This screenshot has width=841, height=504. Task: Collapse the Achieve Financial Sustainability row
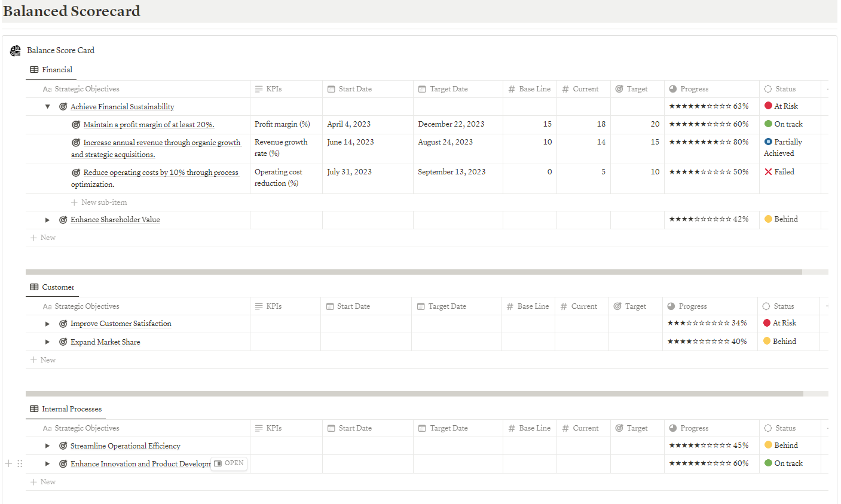pos(47,107)
